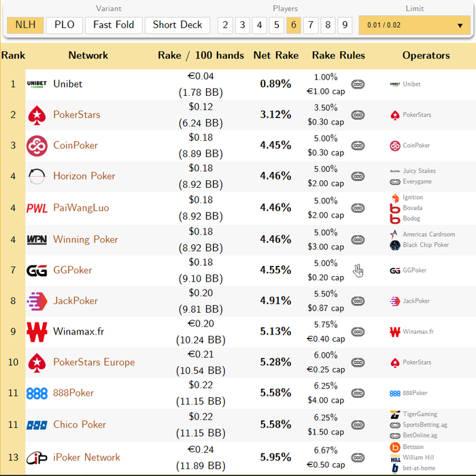This screenshot has height=476, width=476.
Task: Open the Limit dropdown showing 0.01 / 0.02
Action: [414, 25]
